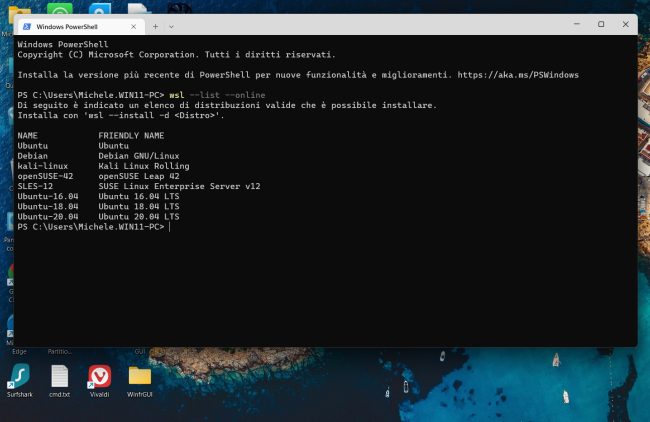Open the https://aka.ms/PSWindows link
This screenshot has width=650, height=422.
click(x=518, y=75)
